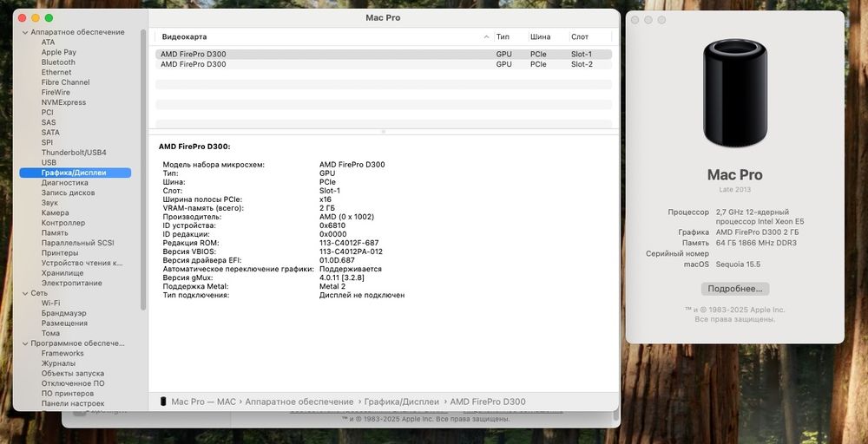Open the Контроллер entry
Image resolution: width=868 pixels, height=444 pixels.
click(x=63, y=223)
